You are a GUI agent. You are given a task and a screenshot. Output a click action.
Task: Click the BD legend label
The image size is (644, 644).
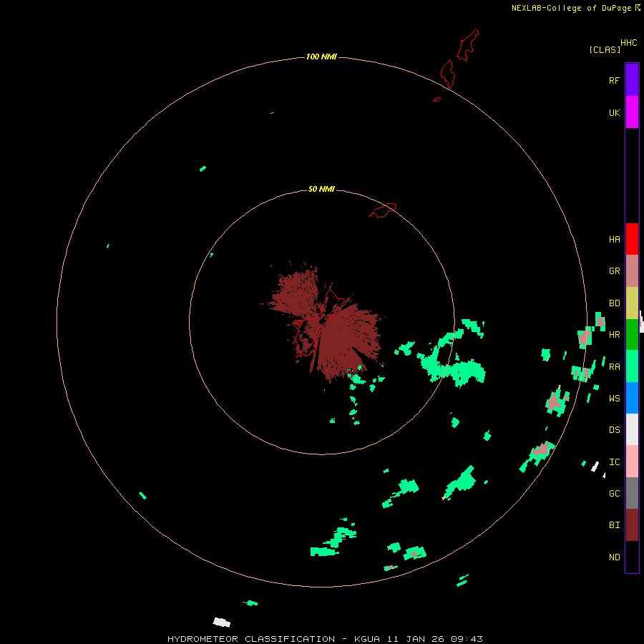pos(615,303)
